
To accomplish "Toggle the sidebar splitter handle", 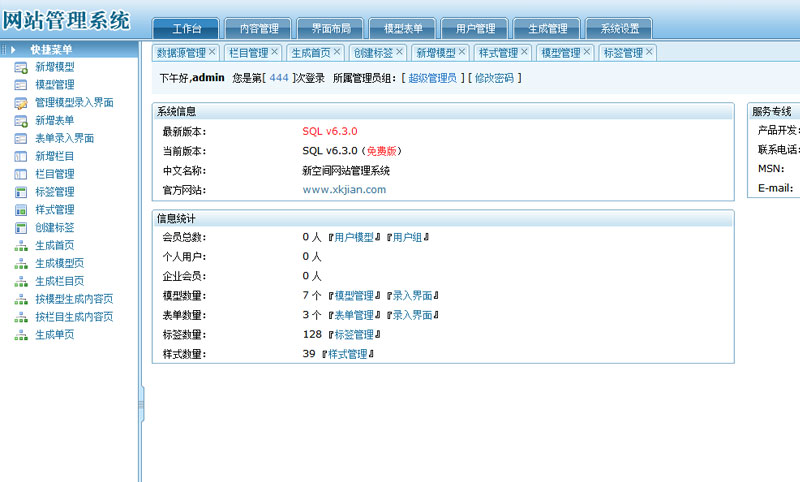I will (141, 404).
